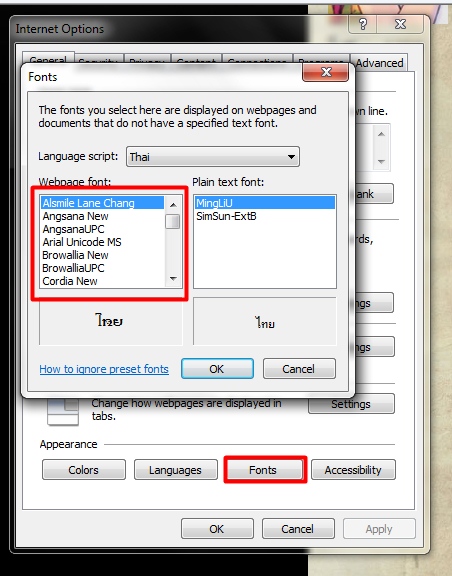This screenshot has height=576, width=452.
Task: Open the Colors appearance button
Action: [84, 470]
